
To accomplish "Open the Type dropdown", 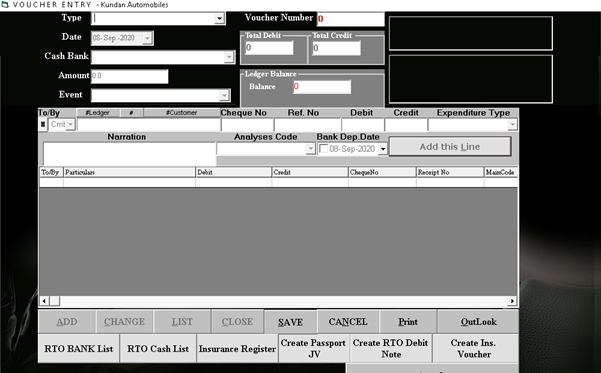I will tap(219, 18).
